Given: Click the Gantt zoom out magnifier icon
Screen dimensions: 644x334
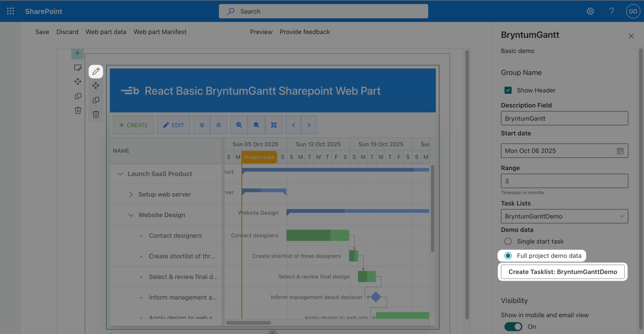Looking at the screenshot, I should (x=256, y=125).
